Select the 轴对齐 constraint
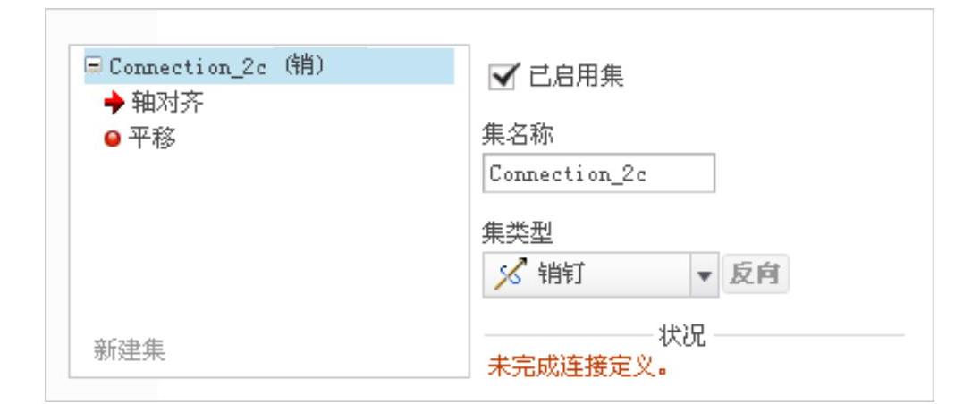 click(167, 103)
